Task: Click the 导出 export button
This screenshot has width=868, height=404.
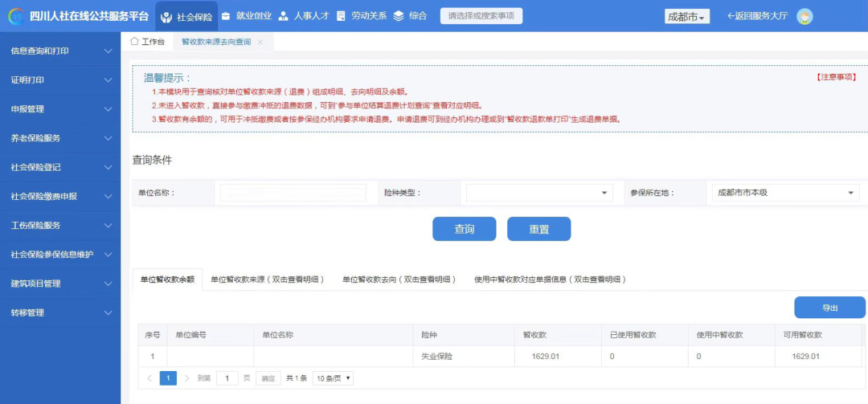Action: tap(829, 308)
